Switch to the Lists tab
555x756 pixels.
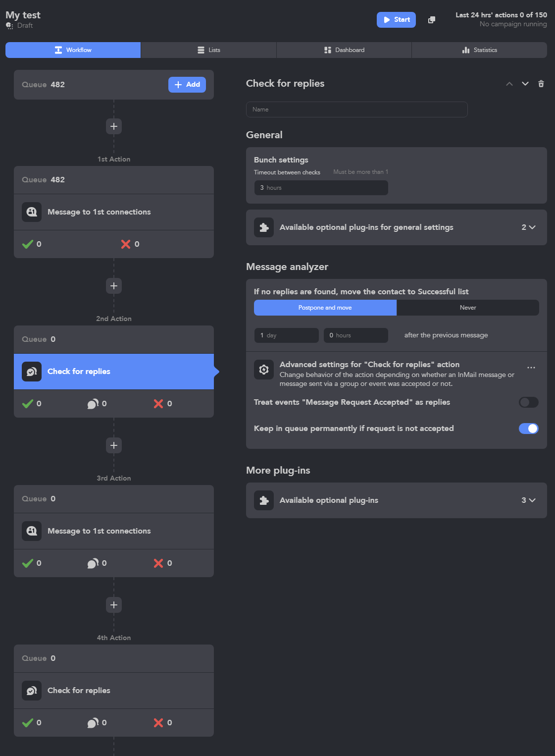point(208,50)
